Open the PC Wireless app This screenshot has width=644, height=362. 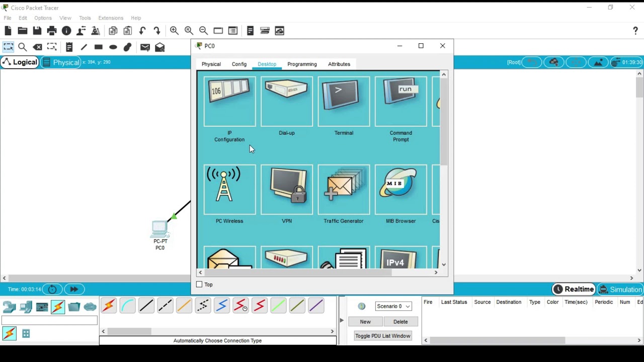point(229,190)
